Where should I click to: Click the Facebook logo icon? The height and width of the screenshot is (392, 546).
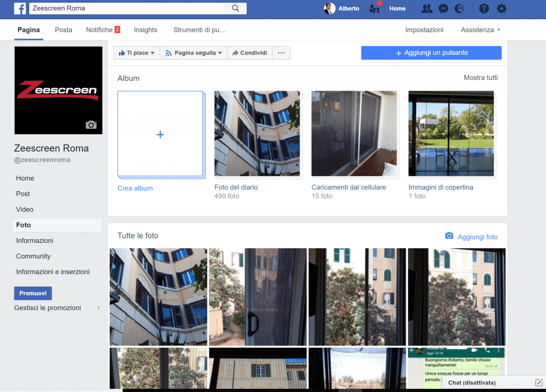(20, 9)
